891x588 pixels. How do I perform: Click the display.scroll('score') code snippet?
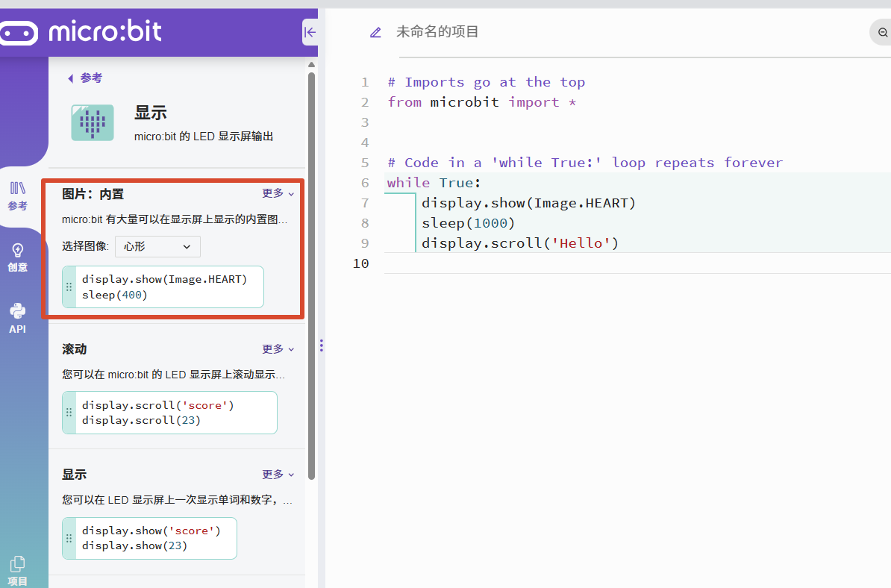(x=176, y=413)
